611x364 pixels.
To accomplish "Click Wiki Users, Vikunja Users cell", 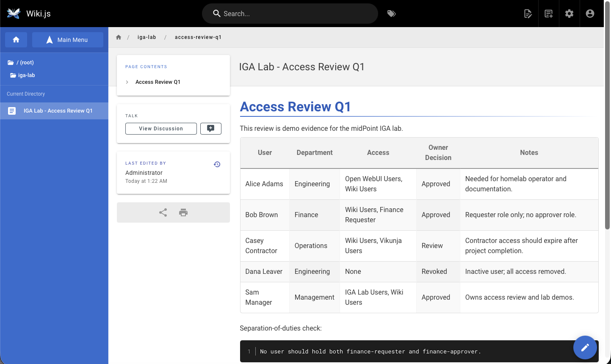I will [378, 246].
